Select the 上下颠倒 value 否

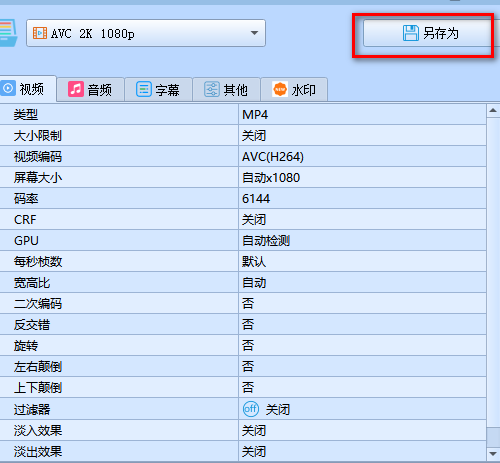pyautogui.click(x=248, y=388)
